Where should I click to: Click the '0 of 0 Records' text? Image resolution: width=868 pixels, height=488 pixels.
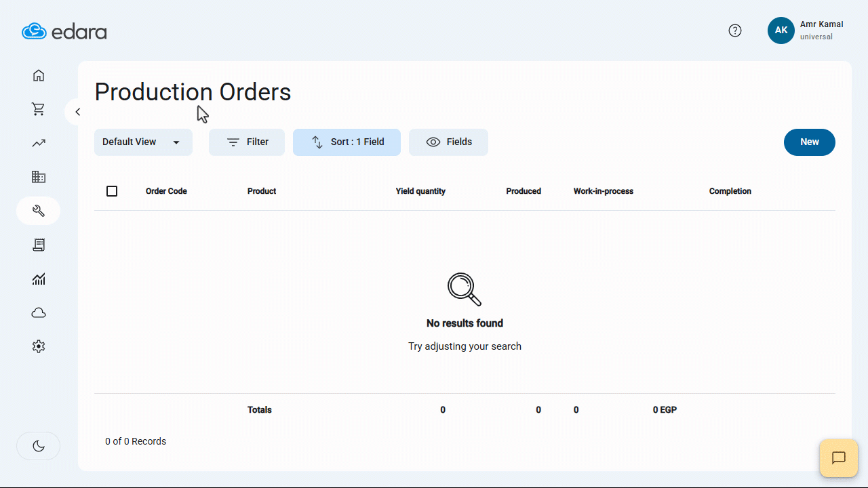[136, 441]
